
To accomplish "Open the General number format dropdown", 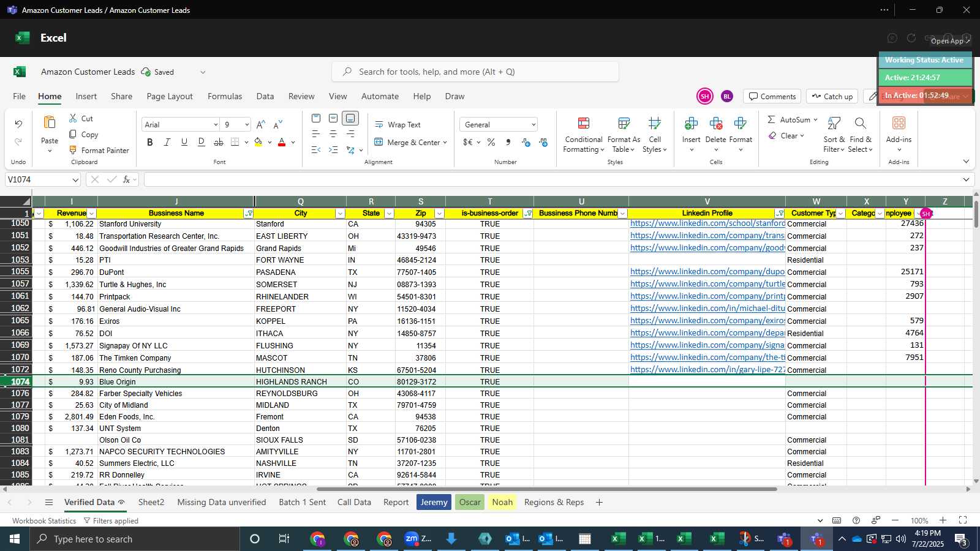I will [x=533, y=125].
